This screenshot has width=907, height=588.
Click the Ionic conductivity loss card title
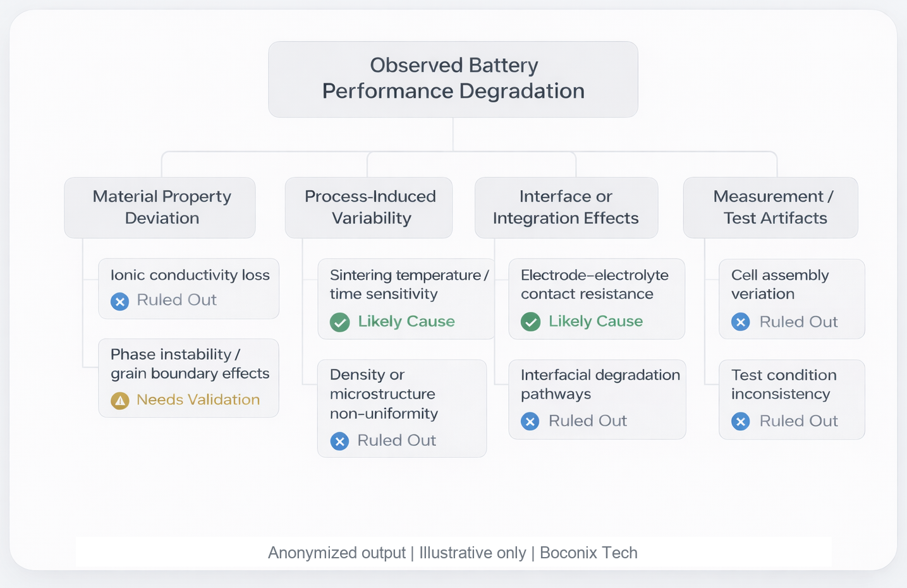190,275
